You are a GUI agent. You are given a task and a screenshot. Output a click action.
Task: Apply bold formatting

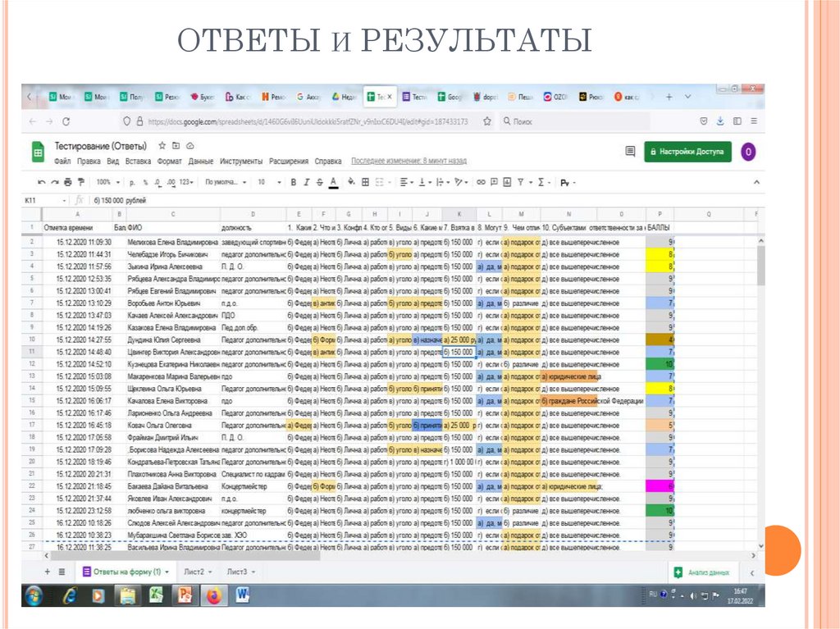tap(294, 183)
